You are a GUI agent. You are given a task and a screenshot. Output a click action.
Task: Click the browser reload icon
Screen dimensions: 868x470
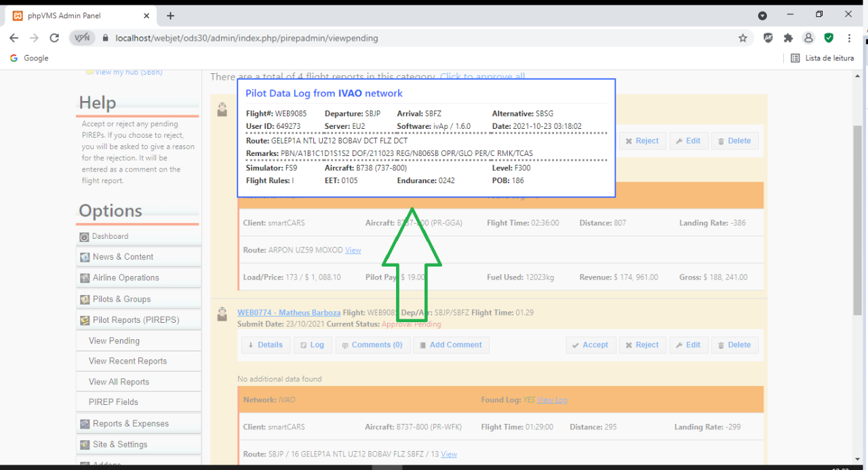pyautogui.click(x=54, y=38)
